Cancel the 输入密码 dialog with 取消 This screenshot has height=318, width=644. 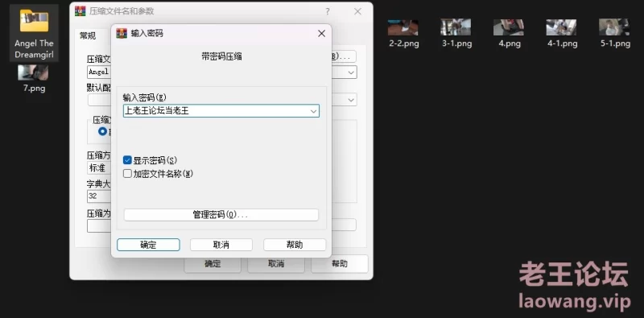pos(221,245)
